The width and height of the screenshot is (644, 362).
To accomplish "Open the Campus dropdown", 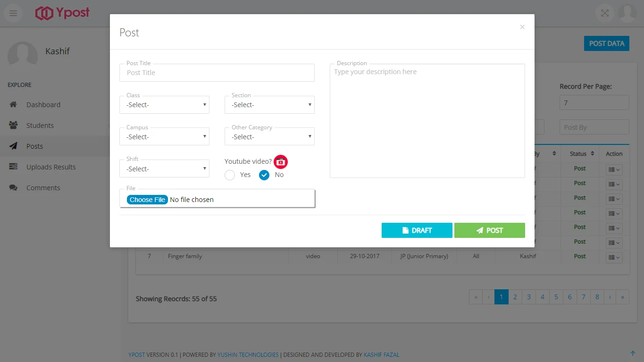I will [165, 137].
